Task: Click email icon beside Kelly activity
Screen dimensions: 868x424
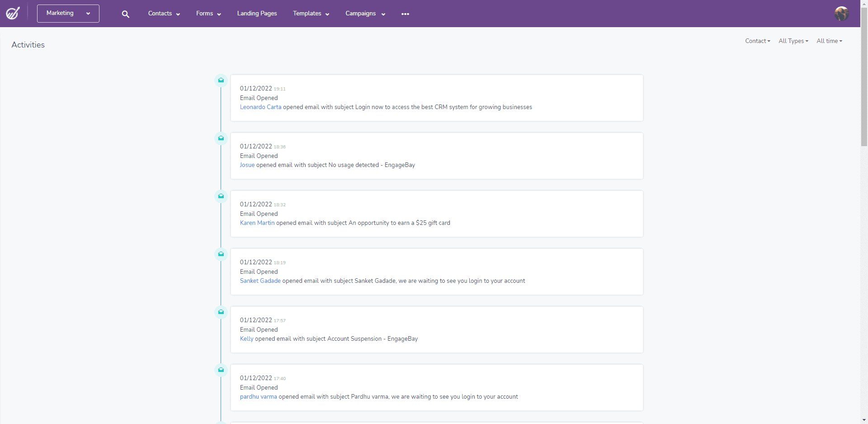Action: coord(221,312)
